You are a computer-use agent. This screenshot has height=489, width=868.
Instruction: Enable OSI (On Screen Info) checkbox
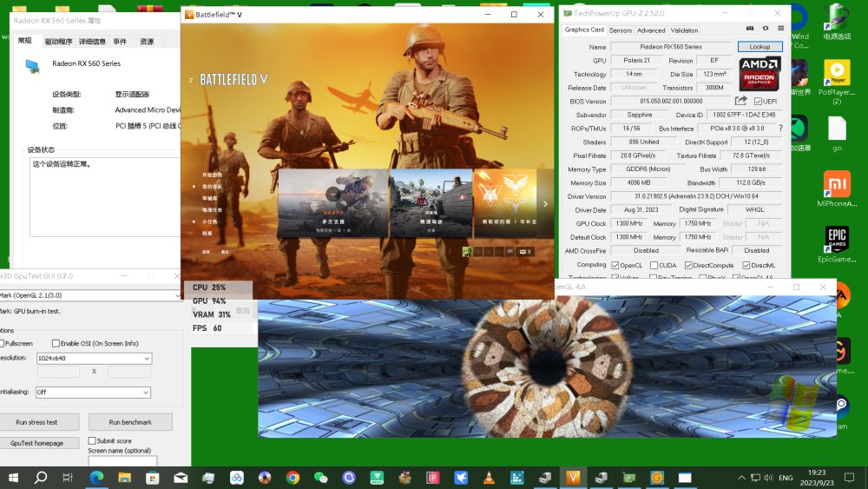[56, 343]
